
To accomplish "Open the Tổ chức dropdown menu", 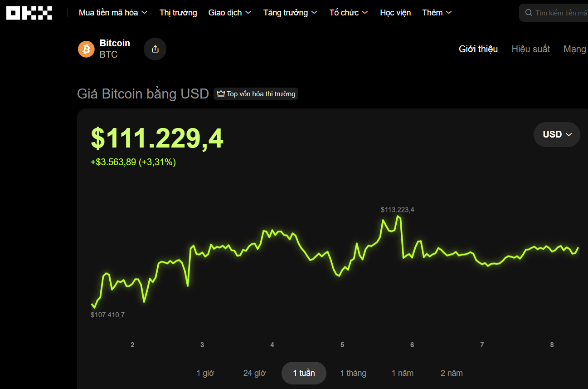I will tap(348, 13).
